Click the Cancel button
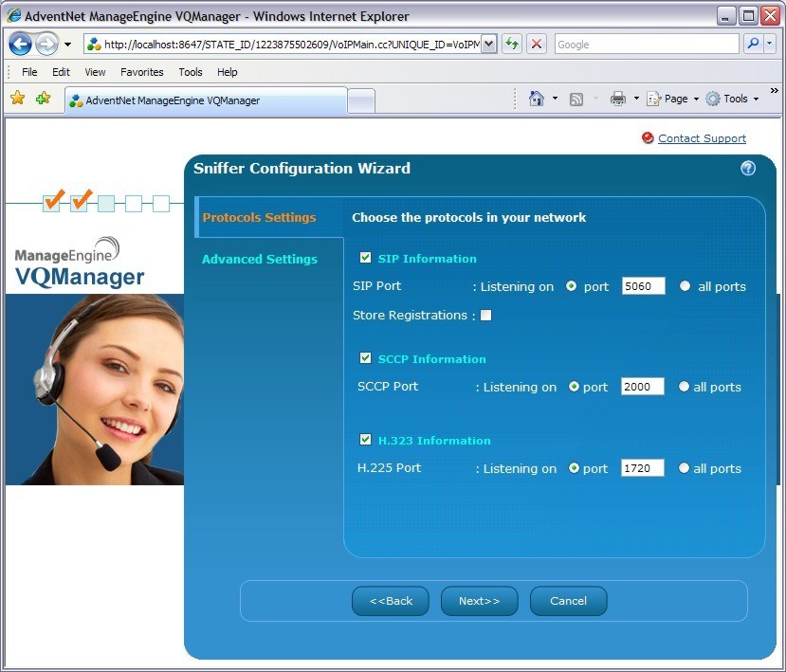The height and width of the screenshot is (672, 786). click(569, 601)
